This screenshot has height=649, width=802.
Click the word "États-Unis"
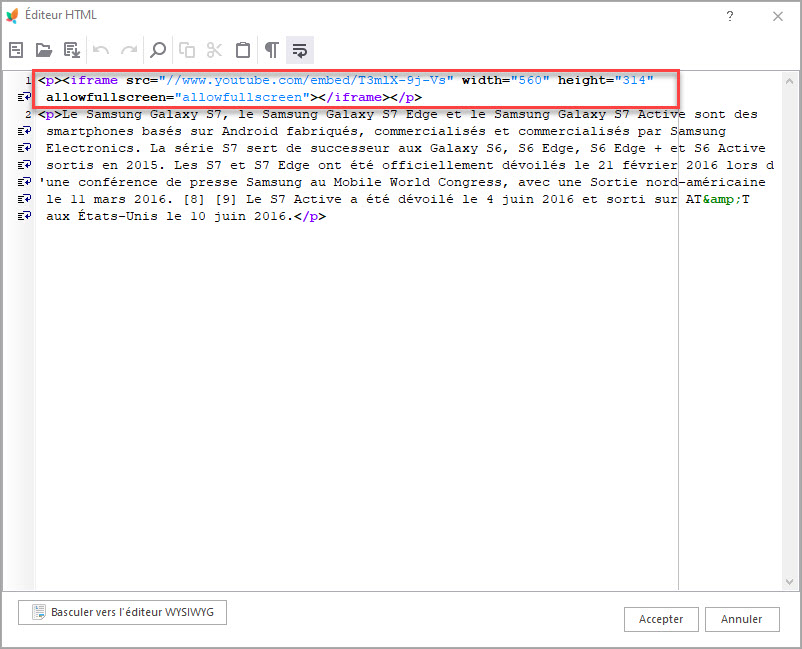pyautogui.click(x=118, y=216)
